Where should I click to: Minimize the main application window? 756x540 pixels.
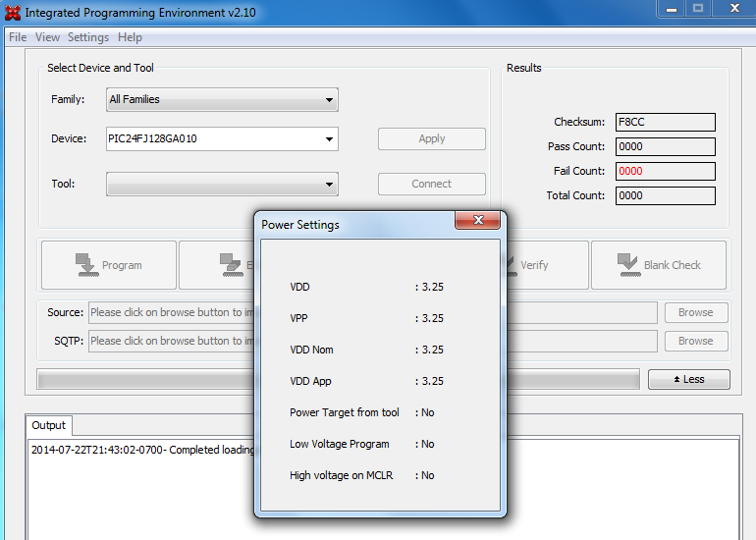click(672, 9)
